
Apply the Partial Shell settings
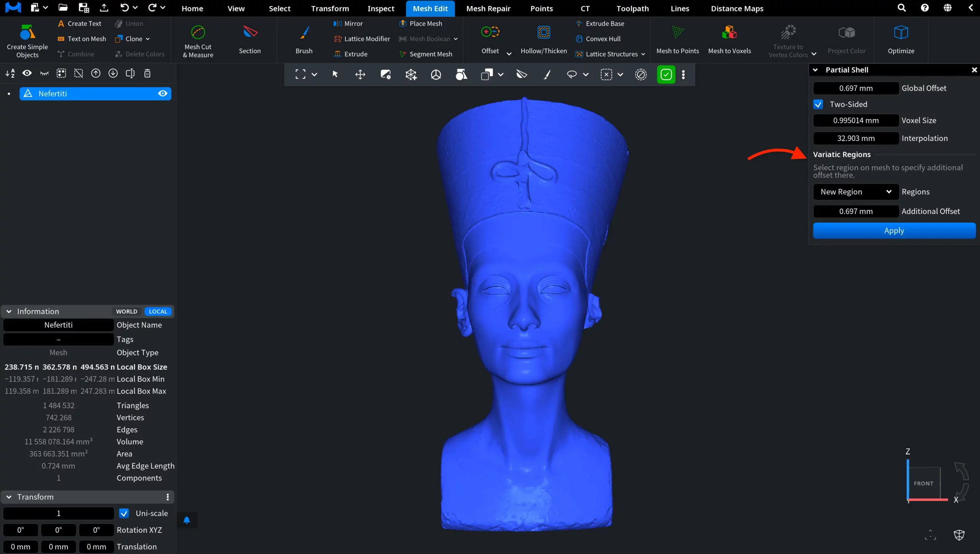tap(894, 231)
